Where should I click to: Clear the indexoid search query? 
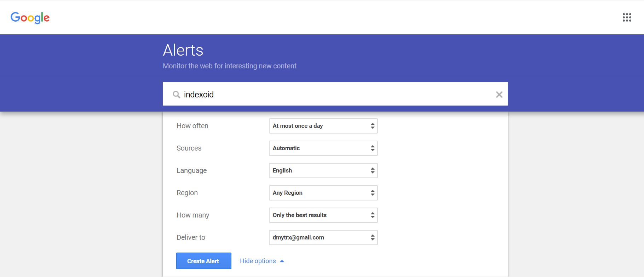(x=499, y=95)
